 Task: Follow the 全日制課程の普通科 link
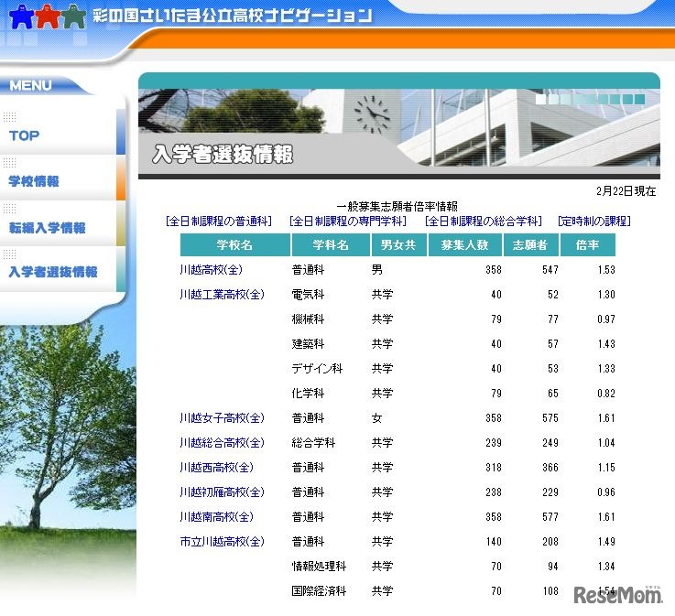pos(219,222)
